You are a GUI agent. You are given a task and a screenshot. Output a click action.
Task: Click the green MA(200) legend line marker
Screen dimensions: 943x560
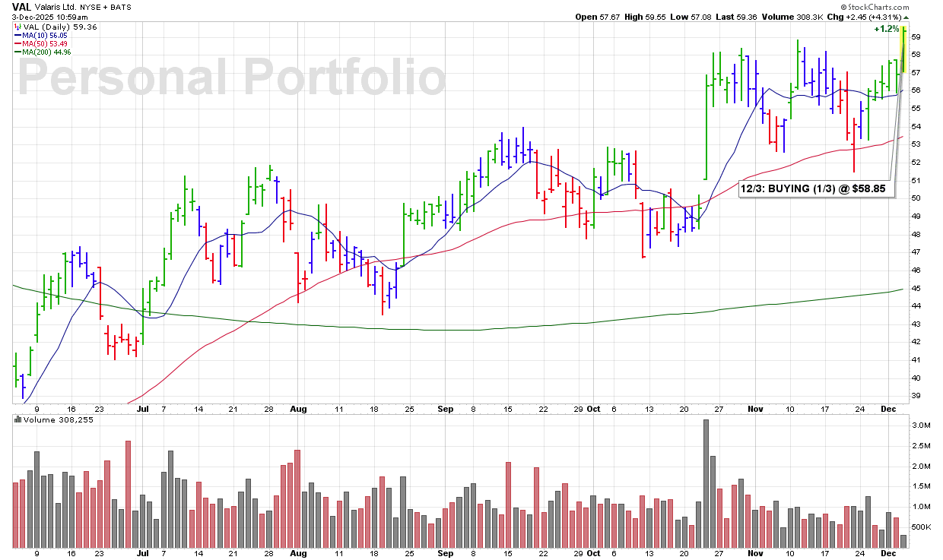[x=17, y=52]
